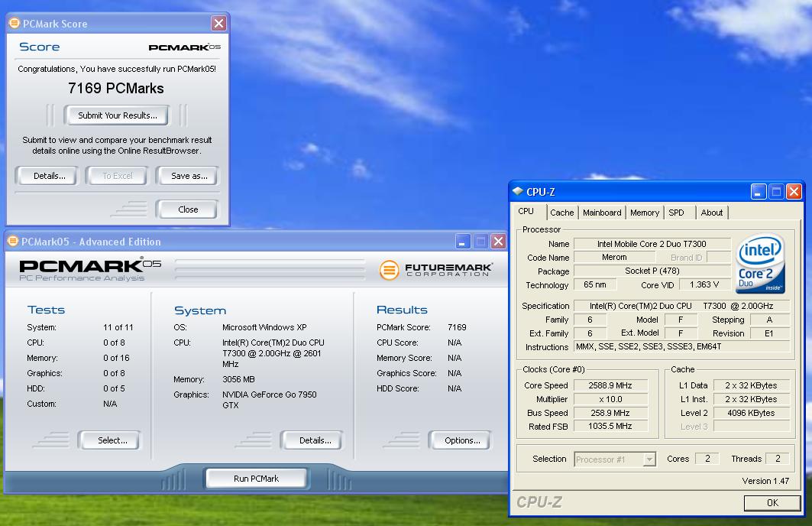Click the L1 Data value 2 x 32 KBytes
The width and height of the screenshot is (812, 526).
pyautogui.click(x=751, y=385)
